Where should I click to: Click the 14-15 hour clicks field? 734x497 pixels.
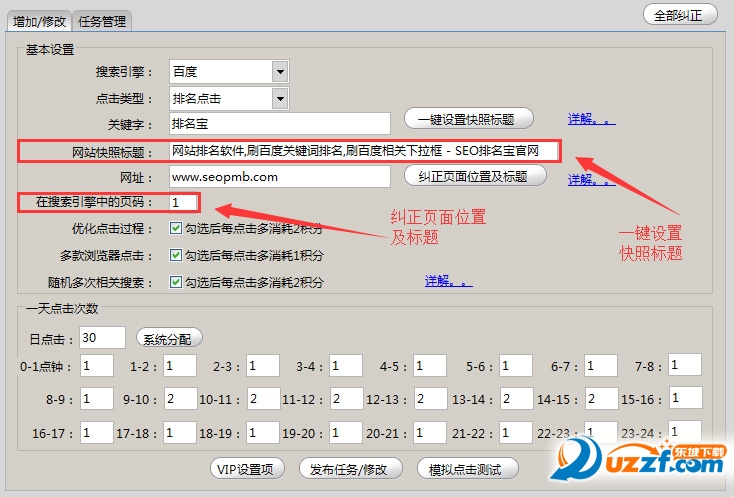coord(602,399)
